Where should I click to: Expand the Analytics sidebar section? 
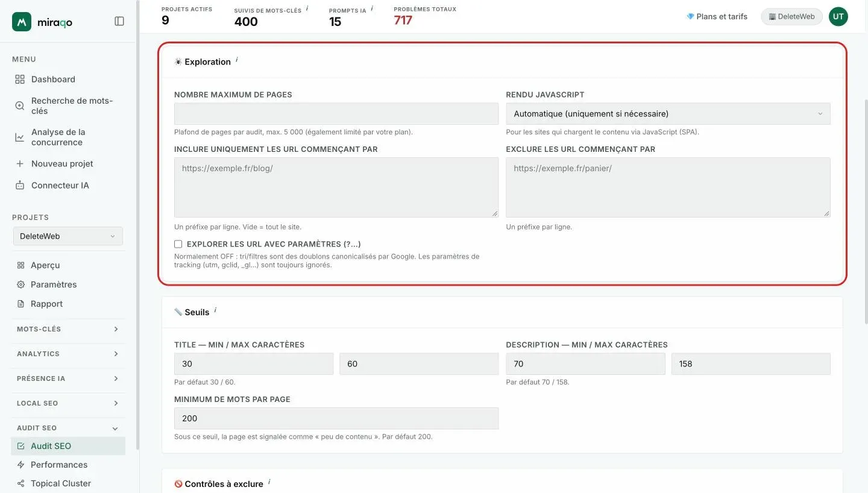point(68,354)
